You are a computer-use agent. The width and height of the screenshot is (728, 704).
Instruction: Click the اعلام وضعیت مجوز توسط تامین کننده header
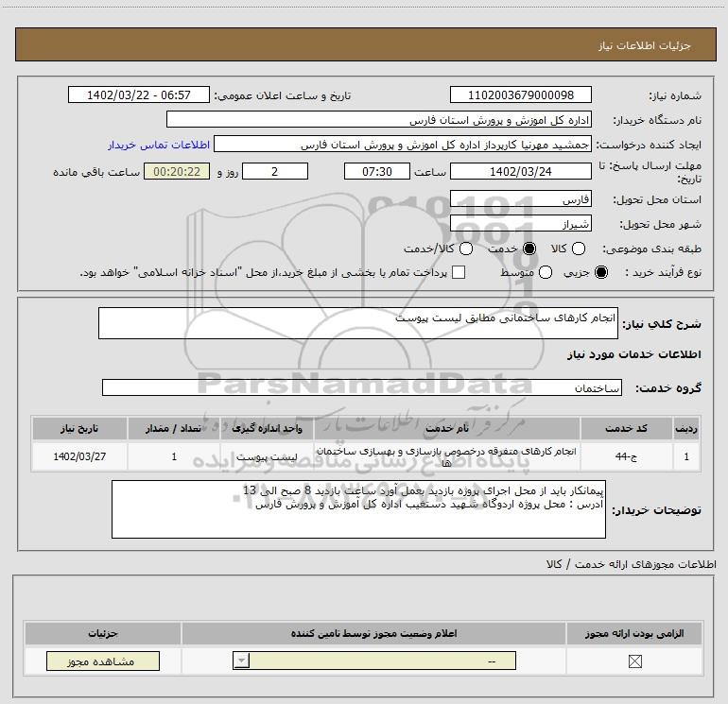[373, 633]
